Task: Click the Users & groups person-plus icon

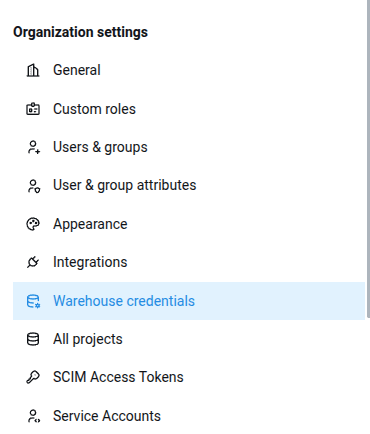Action: (33, 147)
